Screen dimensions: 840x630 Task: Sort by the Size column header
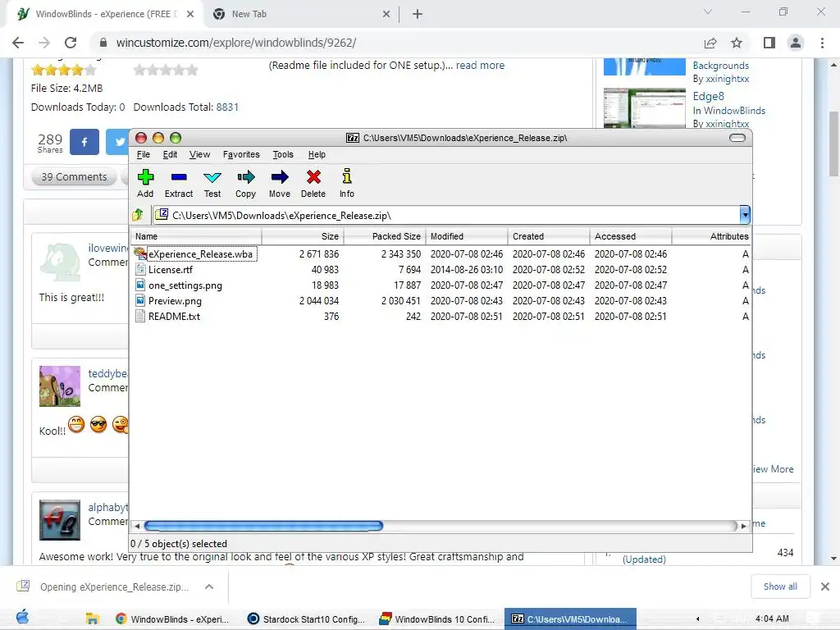[x=303, y=236]
